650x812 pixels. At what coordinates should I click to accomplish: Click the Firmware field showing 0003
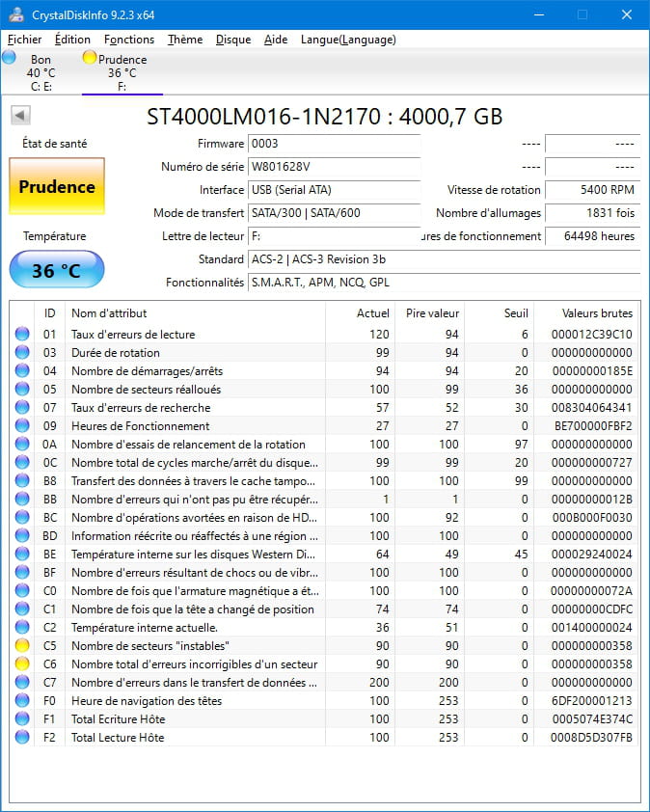pyautogui.click(x=334, y=144)
